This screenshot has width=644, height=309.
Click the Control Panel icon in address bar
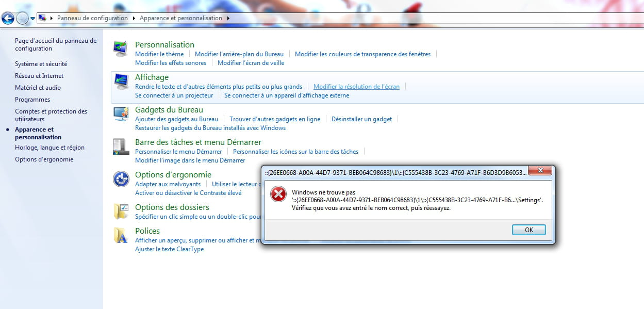43,18
